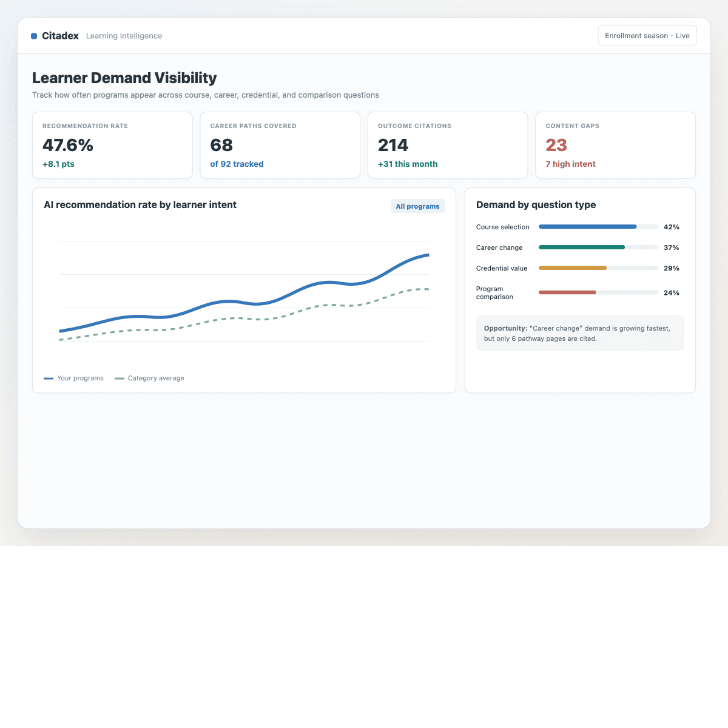This screenshot has width=728, height=728.
Task: Click the Career change progress bar
Action: pyautogui.click(x=598, y=248)
